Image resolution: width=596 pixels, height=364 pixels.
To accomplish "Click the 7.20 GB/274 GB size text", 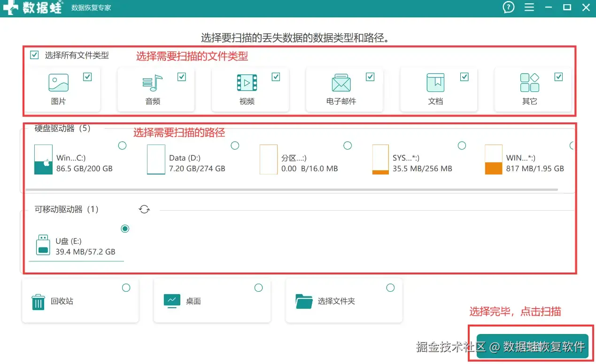I will click(x=197, y=168).
